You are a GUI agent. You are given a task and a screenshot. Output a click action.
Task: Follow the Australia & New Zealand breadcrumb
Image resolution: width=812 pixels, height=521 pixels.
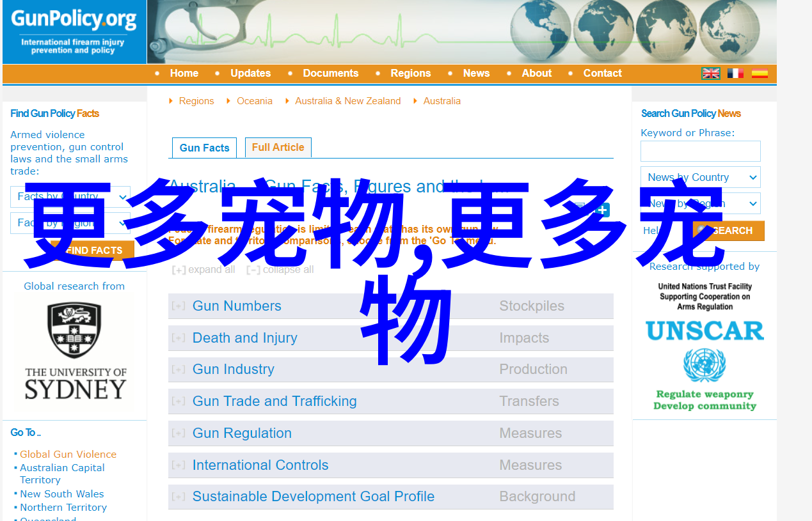(348, 101)
